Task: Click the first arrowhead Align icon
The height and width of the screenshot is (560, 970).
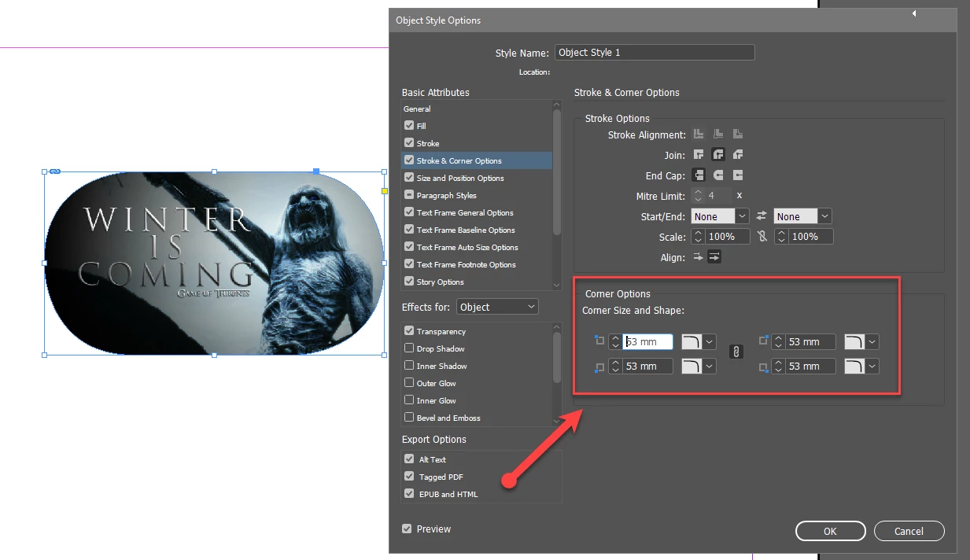Action: [699, 257]
